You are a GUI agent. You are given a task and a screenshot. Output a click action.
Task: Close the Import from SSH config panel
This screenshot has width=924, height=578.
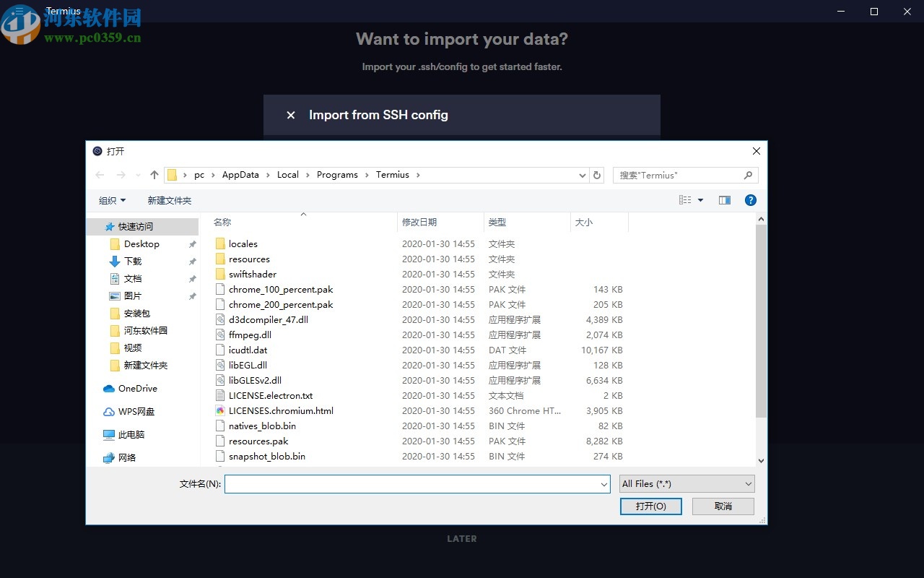[x=291, y=115]
